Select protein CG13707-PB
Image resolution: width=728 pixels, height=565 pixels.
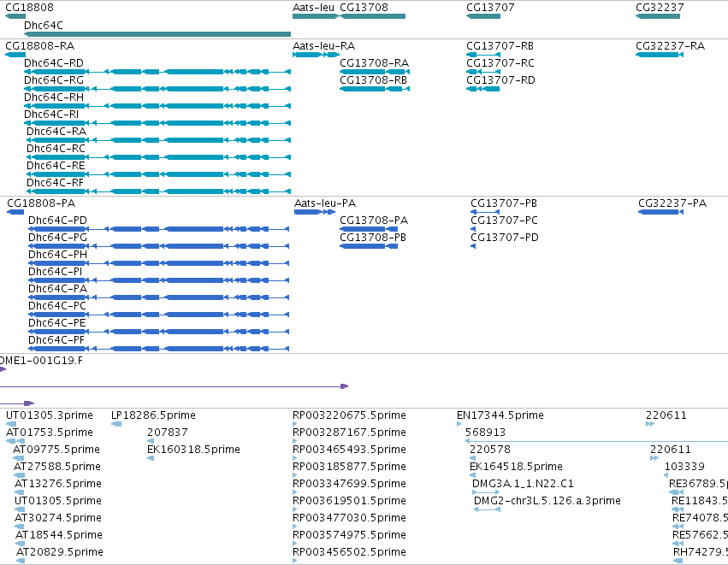(x=485, y=212)
